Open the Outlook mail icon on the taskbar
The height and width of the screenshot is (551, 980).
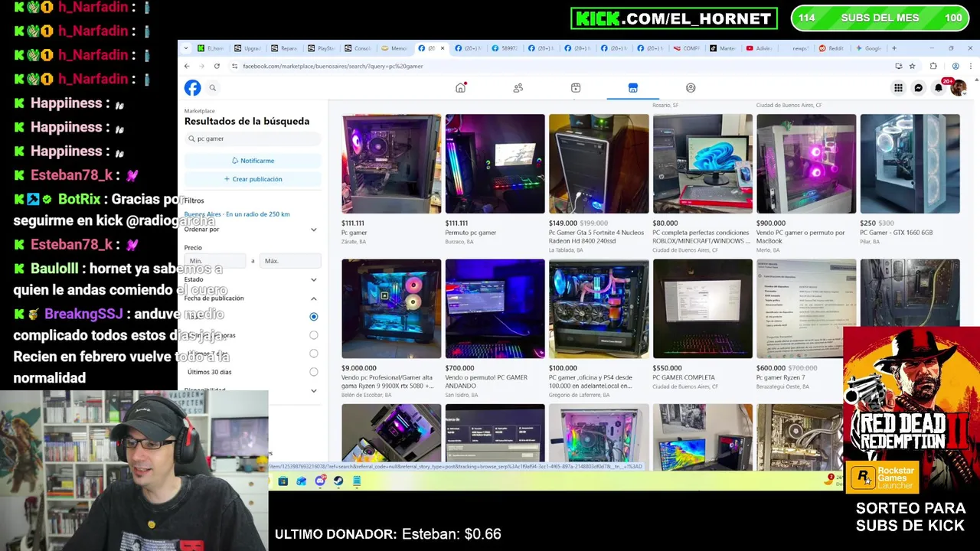point(302,481)
